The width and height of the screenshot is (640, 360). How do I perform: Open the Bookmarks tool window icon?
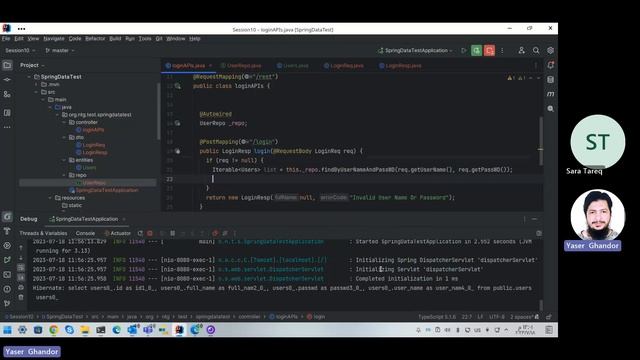(x=7, y=112)
